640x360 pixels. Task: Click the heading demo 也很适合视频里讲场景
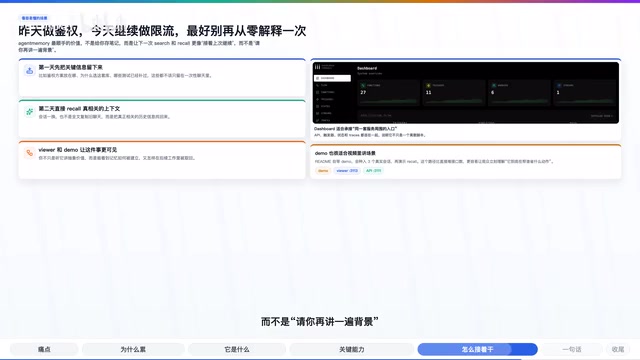(x=345, y=153)
